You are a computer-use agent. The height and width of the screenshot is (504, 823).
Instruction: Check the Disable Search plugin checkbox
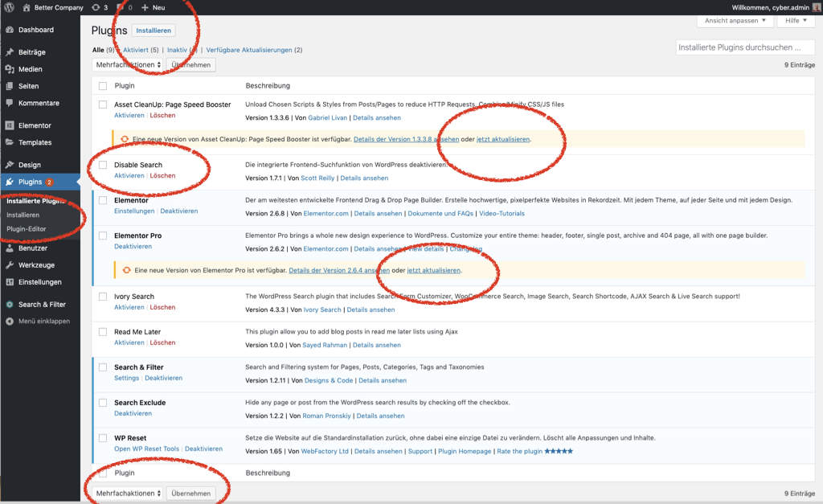click(103, 165)
